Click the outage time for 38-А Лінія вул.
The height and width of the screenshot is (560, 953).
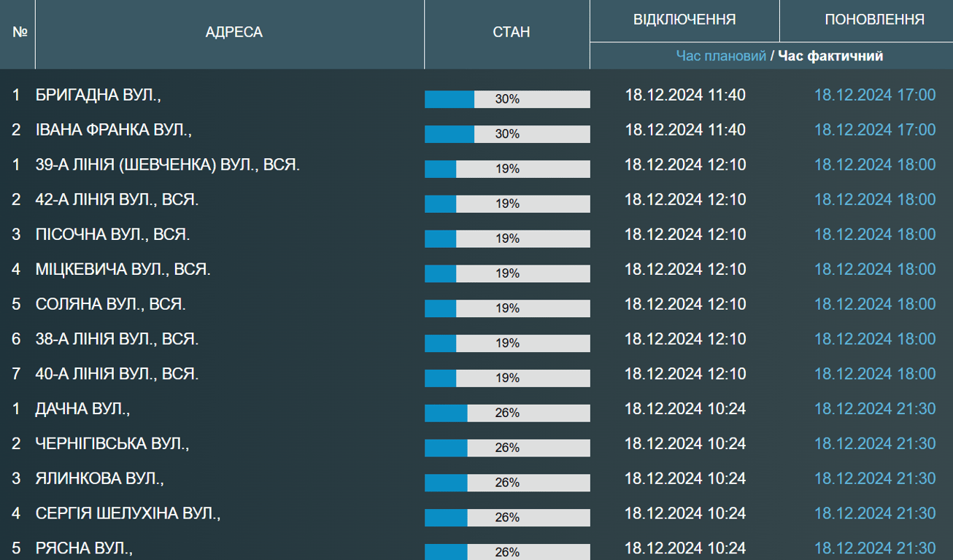click(x=684, y=339)
